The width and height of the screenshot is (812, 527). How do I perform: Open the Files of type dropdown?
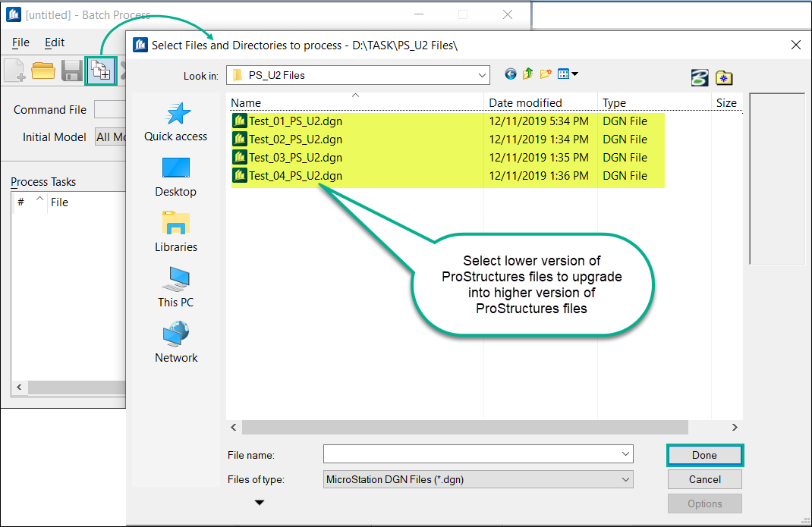click(x=478, y=479)
